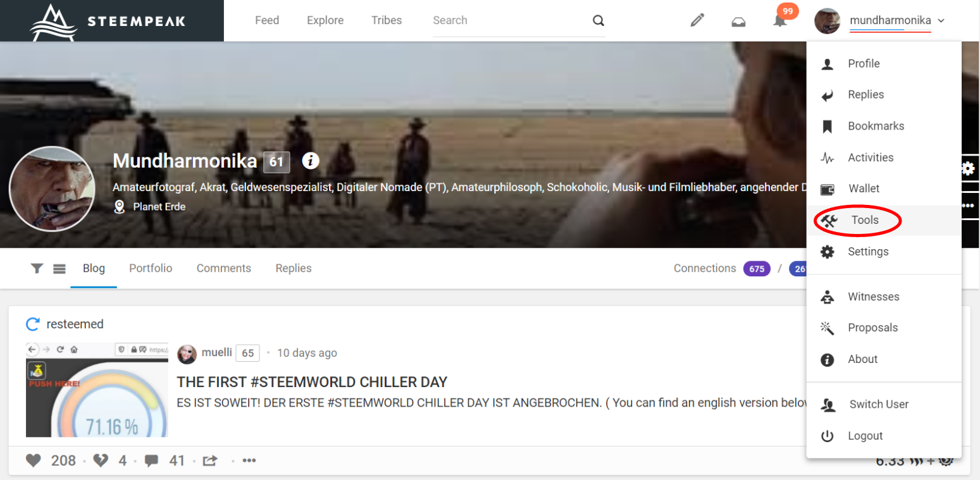Switch to the Blog tab
The height and width of the screenshot is (480, 980).
[x=94, y=268]
